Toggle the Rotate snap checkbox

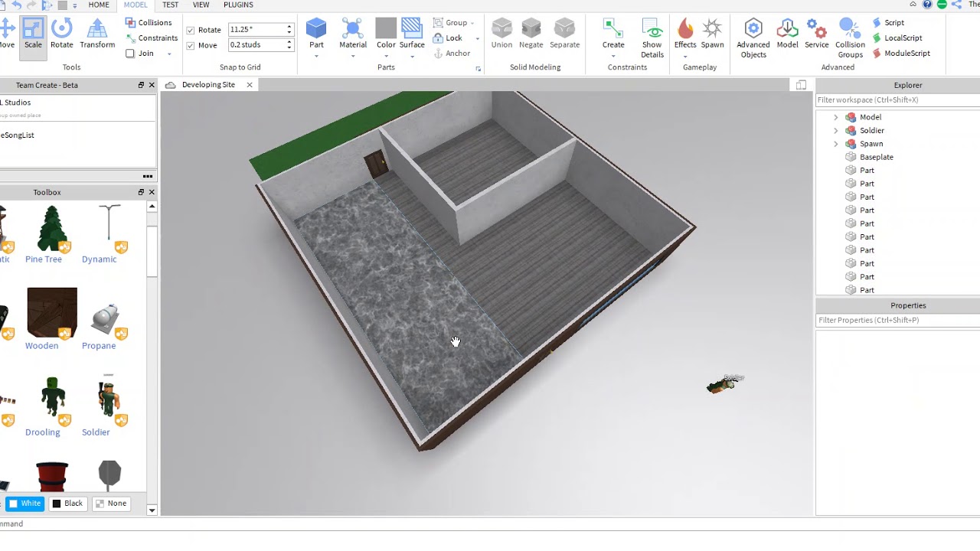tap(191, 30)
